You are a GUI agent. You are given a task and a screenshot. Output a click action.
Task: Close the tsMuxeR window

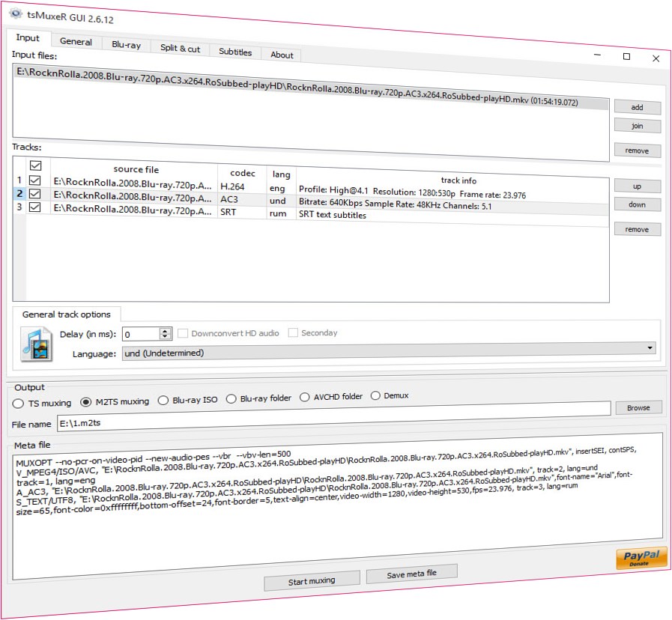656,58
